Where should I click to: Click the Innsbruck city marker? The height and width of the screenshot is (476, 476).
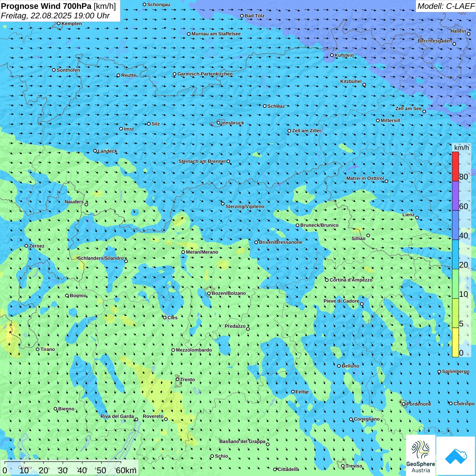coord(219,123)
